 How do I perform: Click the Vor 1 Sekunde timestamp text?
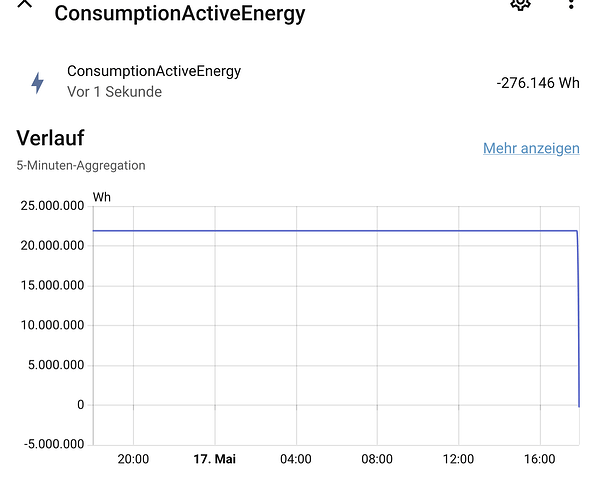click(x=115, y=92)
